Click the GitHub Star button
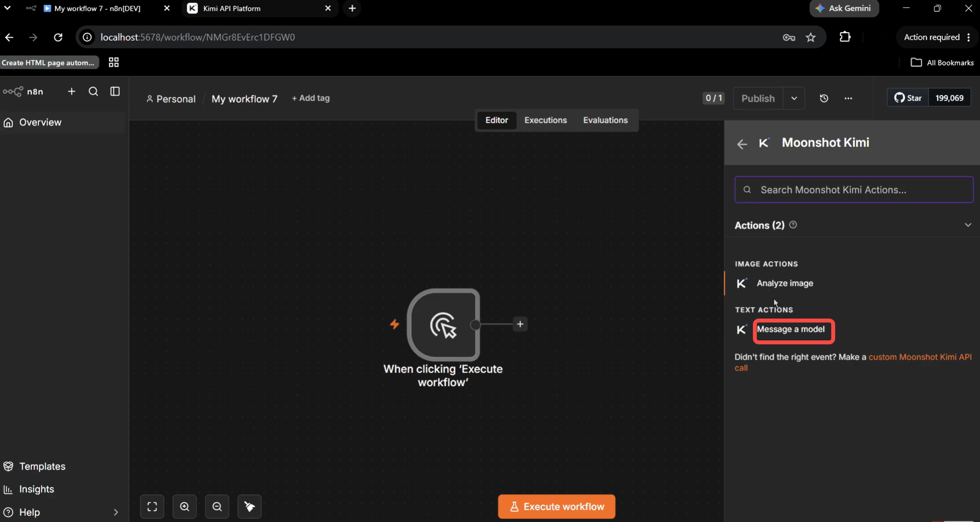 pyautogui.click(x=908, y=98)
